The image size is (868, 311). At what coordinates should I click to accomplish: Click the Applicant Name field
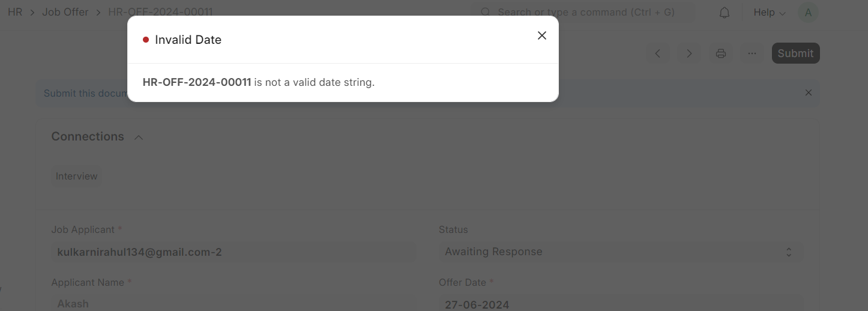(x=234, y=303)
